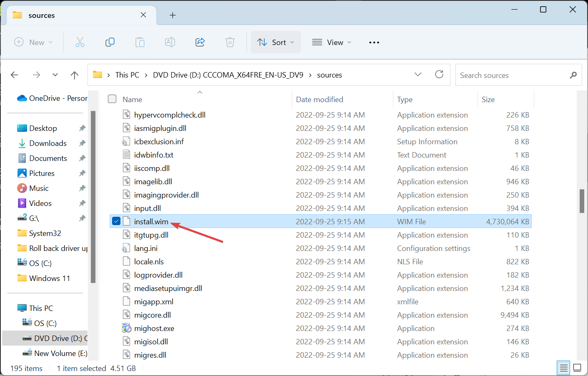This screenshot has height=376, width=588.
Task: Click the Paste clipboard icon
Action: tap(140, 42)
